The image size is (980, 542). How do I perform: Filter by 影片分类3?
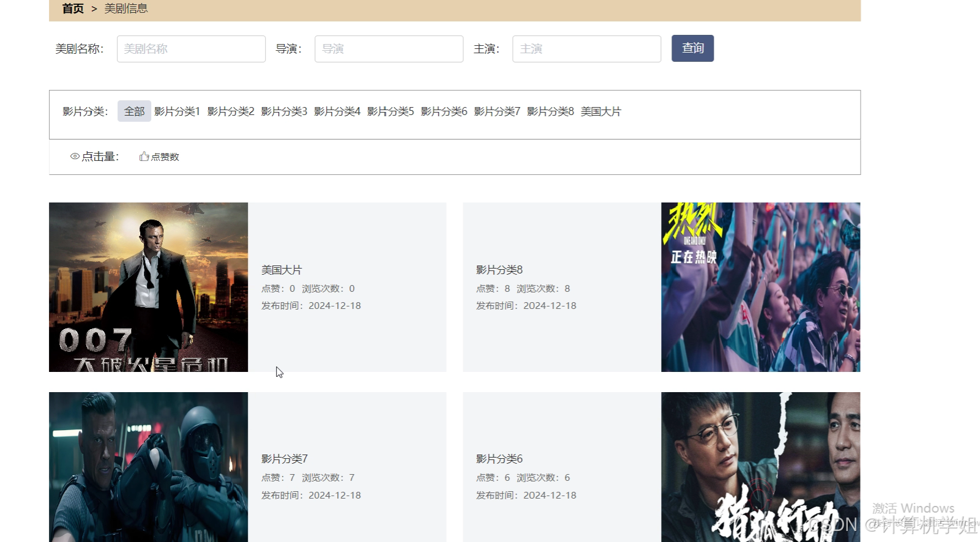[284, 111]
